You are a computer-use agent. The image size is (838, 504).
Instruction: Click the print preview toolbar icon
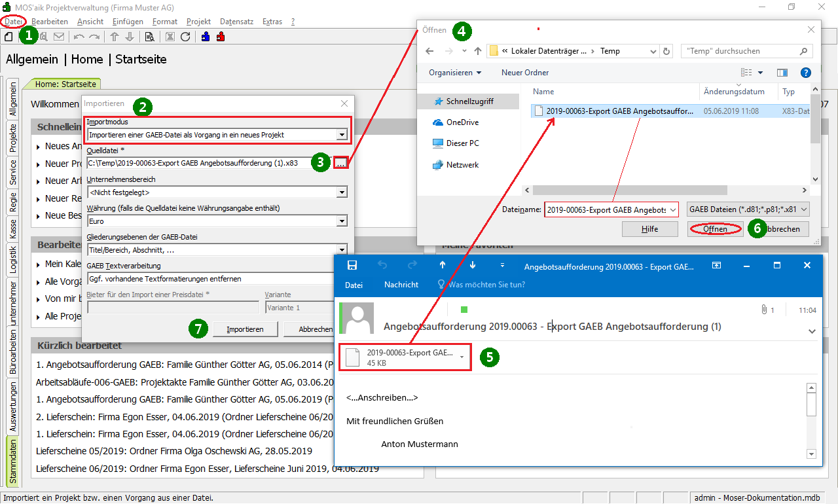pos(149,37)
